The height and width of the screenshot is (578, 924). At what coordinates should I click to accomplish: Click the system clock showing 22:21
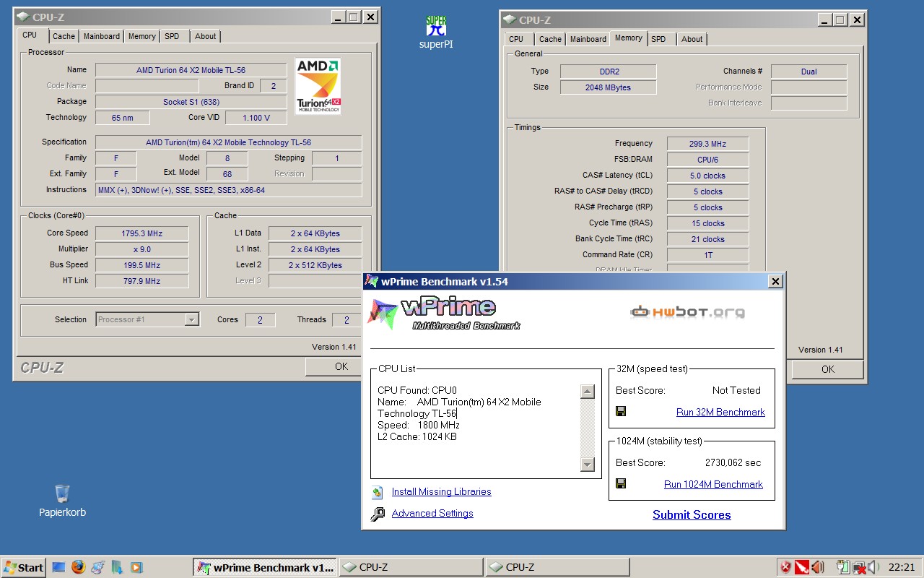(902, 567)
